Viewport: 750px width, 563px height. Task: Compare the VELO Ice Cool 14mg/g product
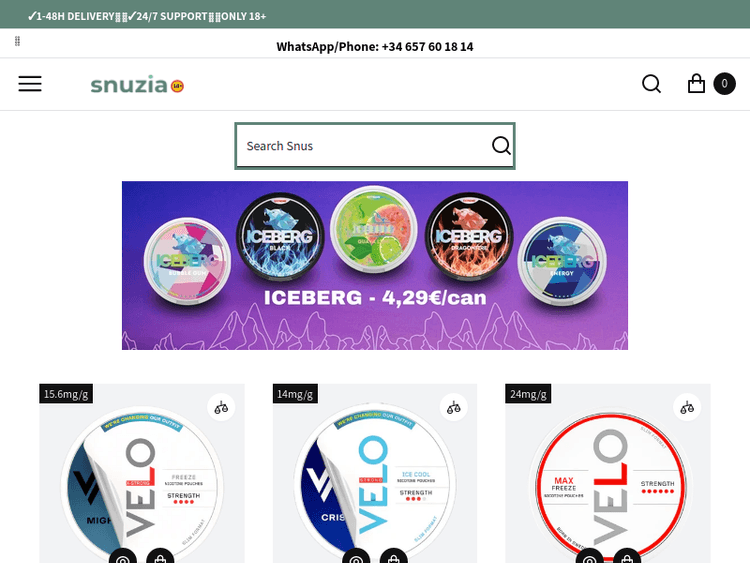coord(453,408)
